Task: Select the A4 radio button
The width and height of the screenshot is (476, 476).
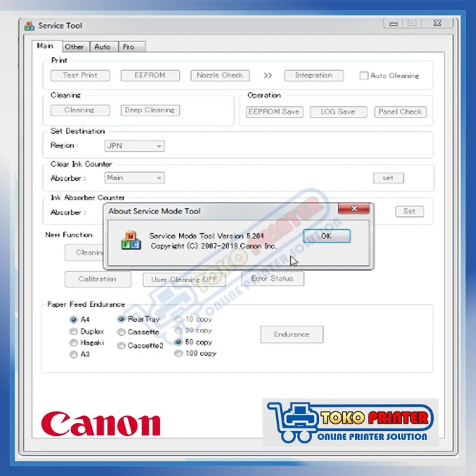Action: [73, 320]
